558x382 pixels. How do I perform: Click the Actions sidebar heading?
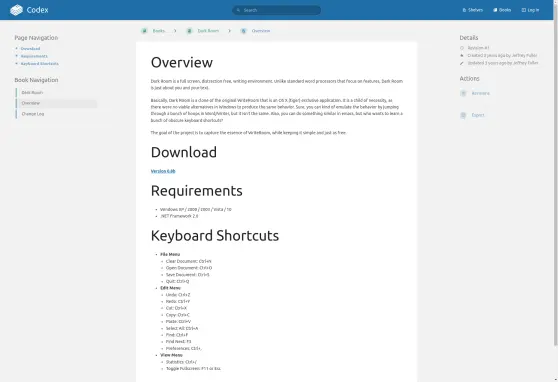469,79
